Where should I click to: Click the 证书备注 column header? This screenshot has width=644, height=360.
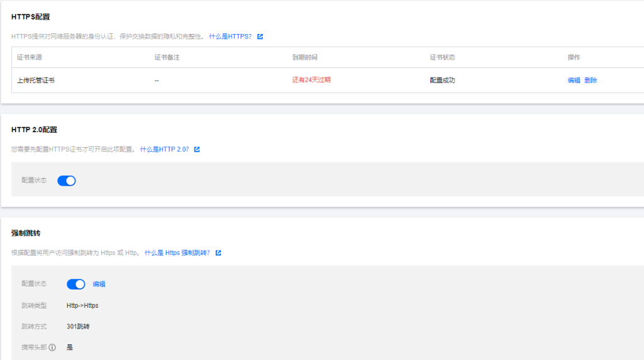tap(167, 57)
